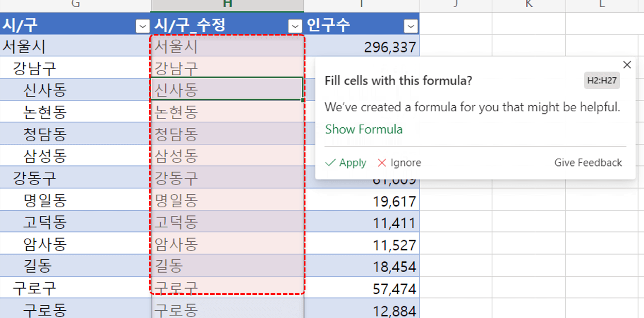Click the H2:H27 range badge
Image resolution: width=644 pixels, height=318 pixels.
602,80
